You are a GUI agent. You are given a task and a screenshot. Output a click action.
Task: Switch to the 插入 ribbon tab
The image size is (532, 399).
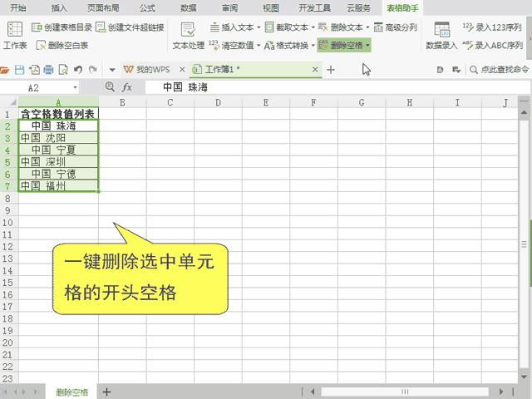[x=59, y=7]
